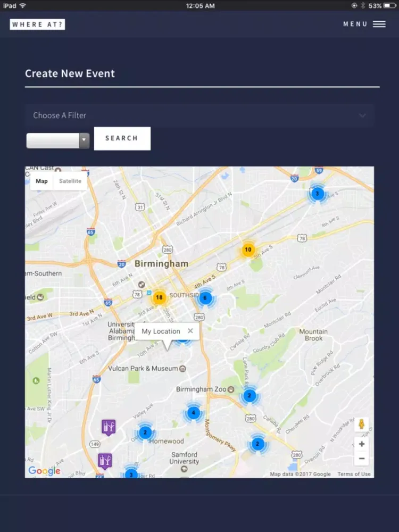Image resolution: width=399 pixels, height=532 pixels.
Task: Tap Vulcan Park & Museum marker
Action: click(x=182, y=369)
